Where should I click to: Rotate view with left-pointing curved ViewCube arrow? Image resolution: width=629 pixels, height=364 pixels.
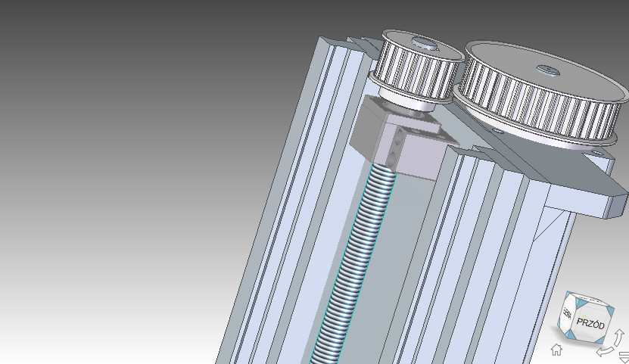(x=606, y=352)
